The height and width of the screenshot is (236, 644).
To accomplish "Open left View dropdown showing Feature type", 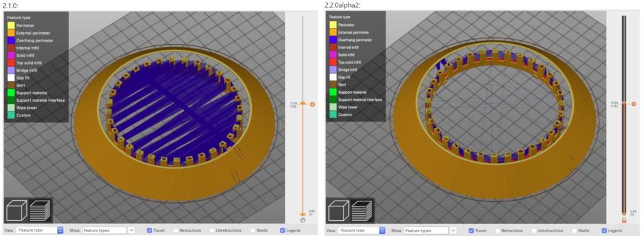I will coord(40,230).
